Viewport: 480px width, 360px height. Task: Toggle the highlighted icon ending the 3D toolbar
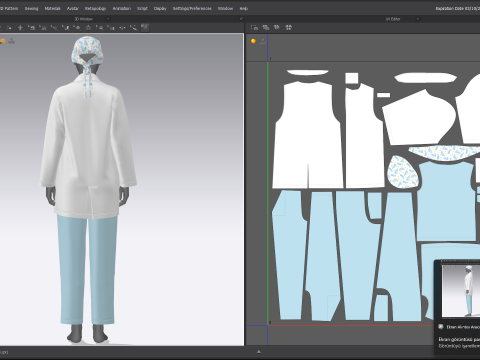pos(145,27)
